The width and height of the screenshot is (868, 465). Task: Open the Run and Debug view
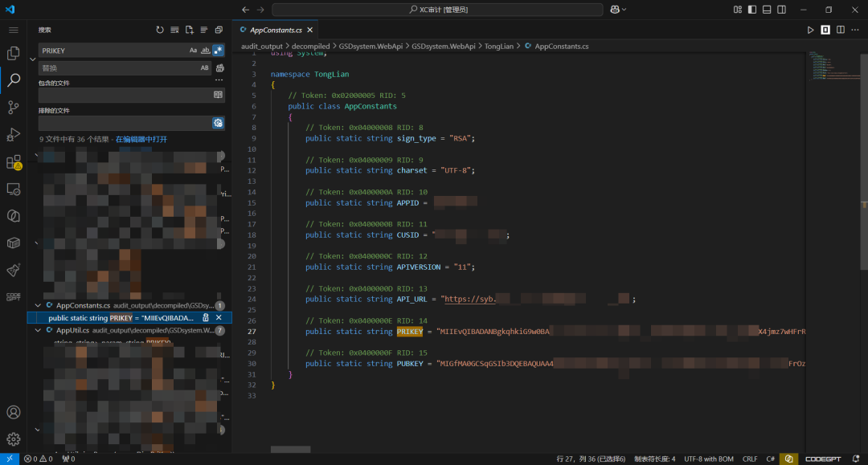(14, 134)
